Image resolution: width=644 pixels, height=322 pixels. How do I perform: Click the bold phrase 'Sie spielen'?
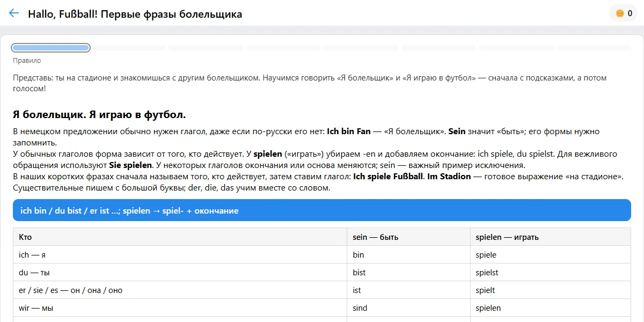130,165
